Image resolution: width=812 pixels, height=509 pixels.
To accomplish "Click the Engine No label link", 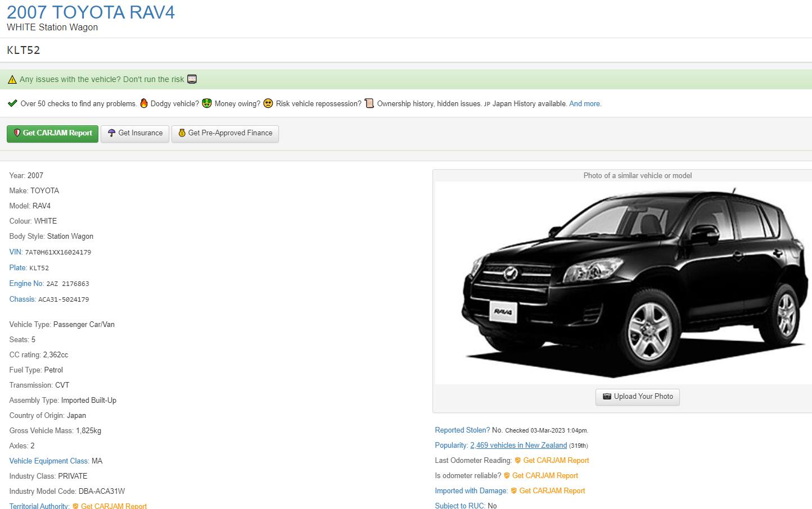I will pos(26,284).
